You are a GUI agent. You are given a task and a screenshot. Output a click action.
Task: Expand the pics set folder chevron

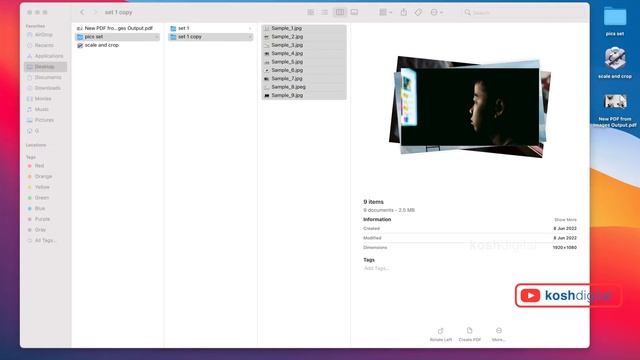point(157,37)
